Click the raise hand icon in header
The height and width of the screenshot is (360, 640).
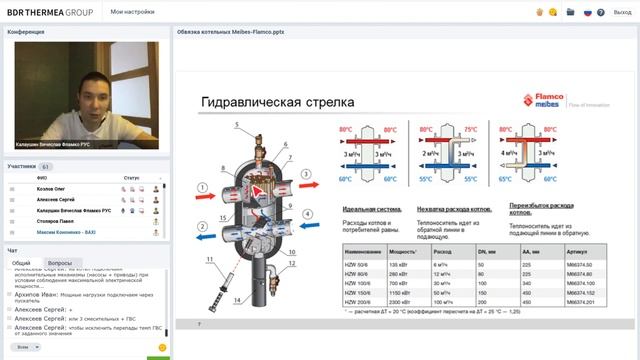540,12
